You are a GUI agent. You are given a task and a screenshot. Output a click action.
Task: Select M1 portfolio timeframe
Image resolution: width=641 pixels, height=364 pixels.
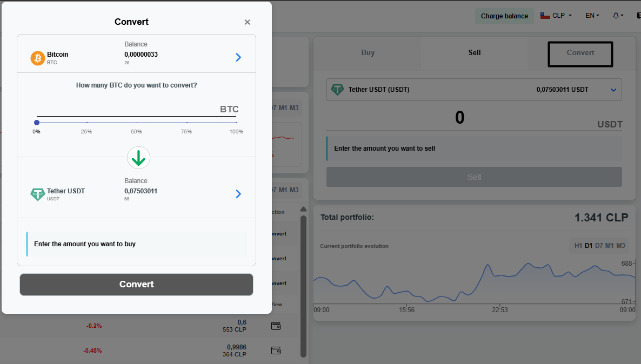pos(610,246)
